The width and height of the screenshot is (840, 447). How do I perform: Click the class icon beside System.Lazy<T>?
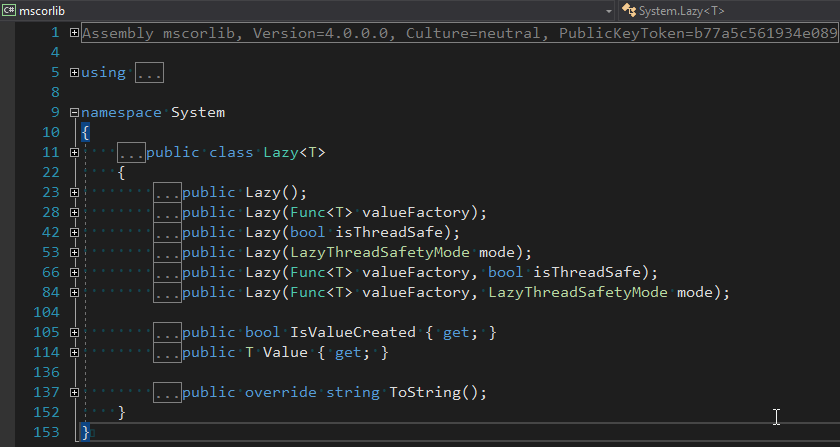pos(629,10)
